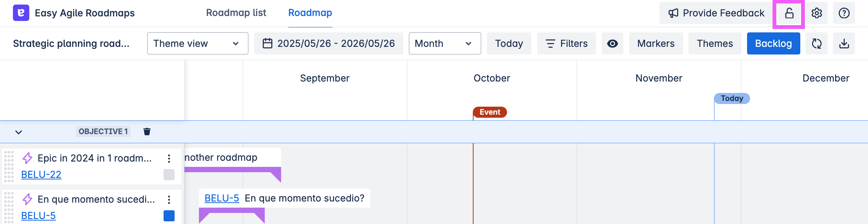Click the sync/refresh icon next to Backlog

[x=817, y=43]
